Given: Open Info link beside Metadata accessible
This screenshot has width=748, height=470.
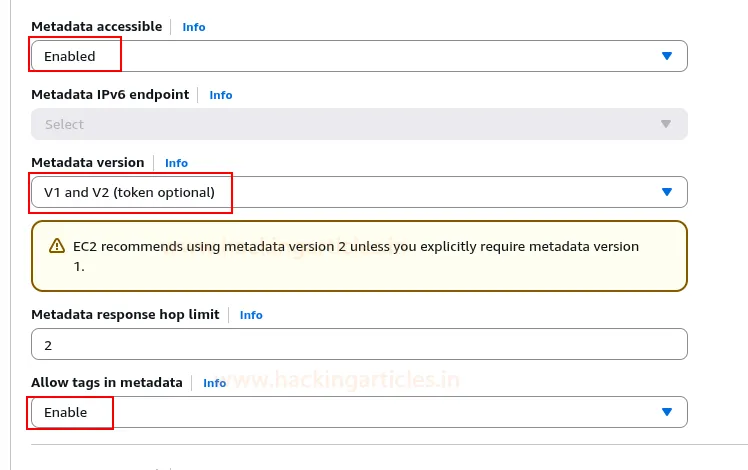Looking at the screenshot, I should point(194,27).
